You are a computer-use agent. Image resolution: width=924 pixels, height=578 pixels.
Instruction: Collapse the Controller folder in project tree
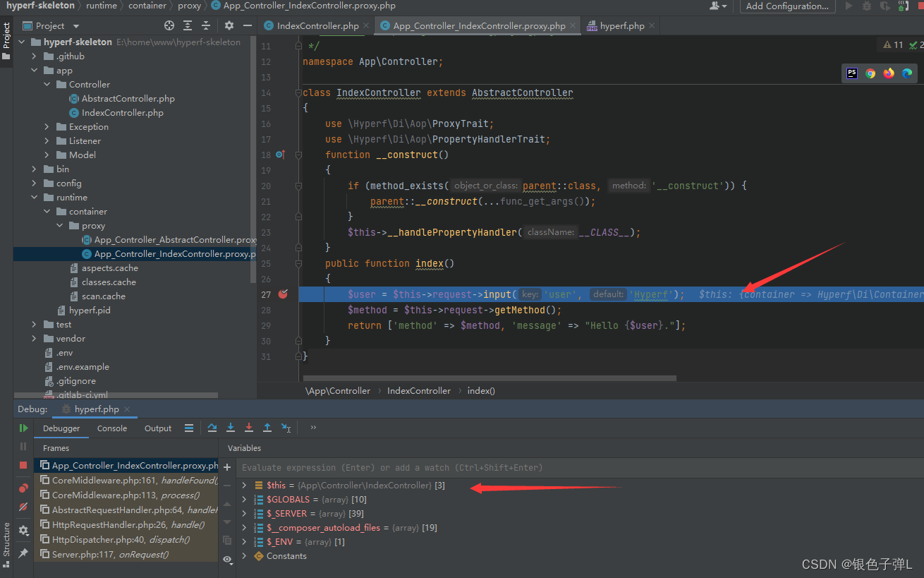47,84
